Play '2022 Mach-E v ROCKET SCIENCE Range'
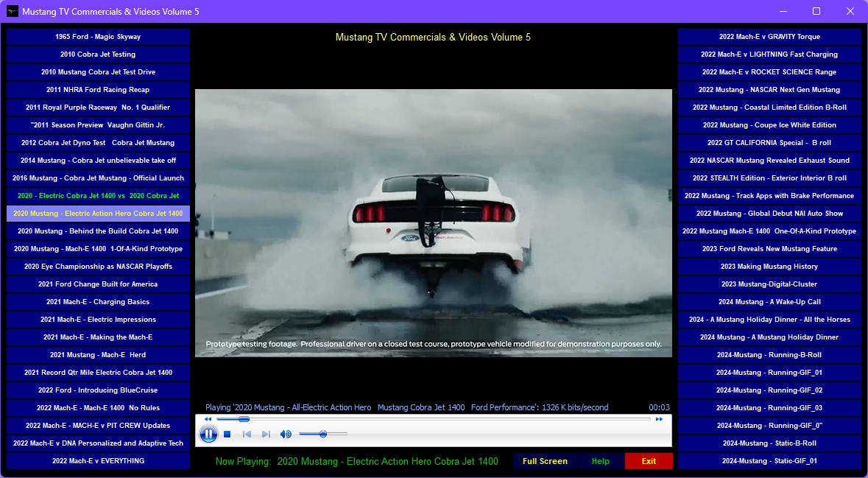The height and width of the screenshot is (478, 868). click(769, 72)
